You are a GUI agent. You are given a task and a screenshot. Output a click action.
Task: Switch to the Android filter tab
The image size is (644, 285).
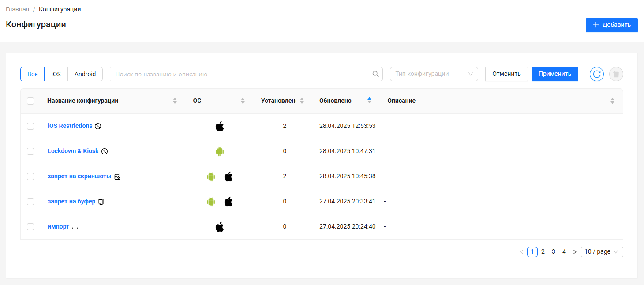(x=85, y=74)
